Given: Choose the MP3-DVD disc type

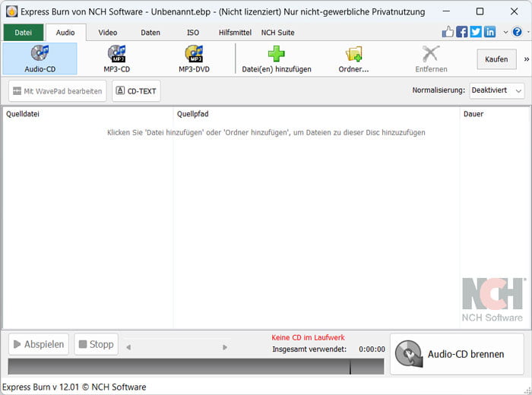Looking at the screenshot, I should coord(194,58).
